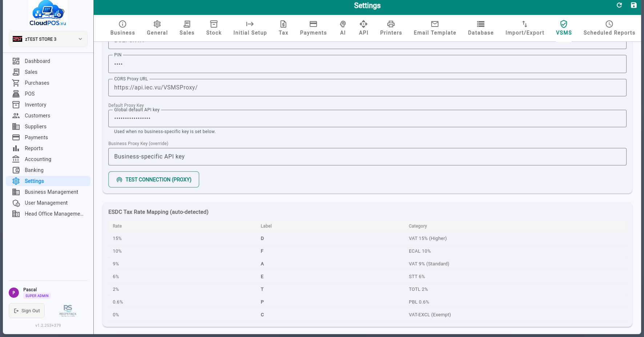
Task: Refresh settings with the reload icon
Action: click(x=619, y=5)
